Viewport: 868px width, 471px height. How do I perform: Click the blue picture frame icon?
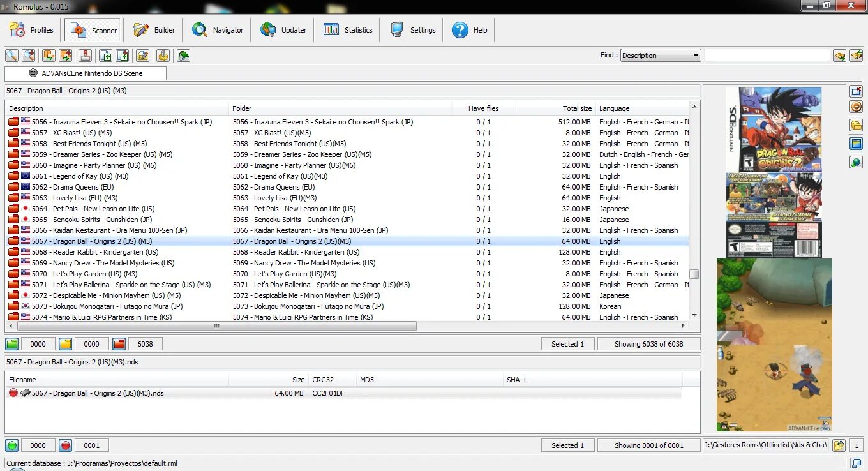click(x=857, y=144)
